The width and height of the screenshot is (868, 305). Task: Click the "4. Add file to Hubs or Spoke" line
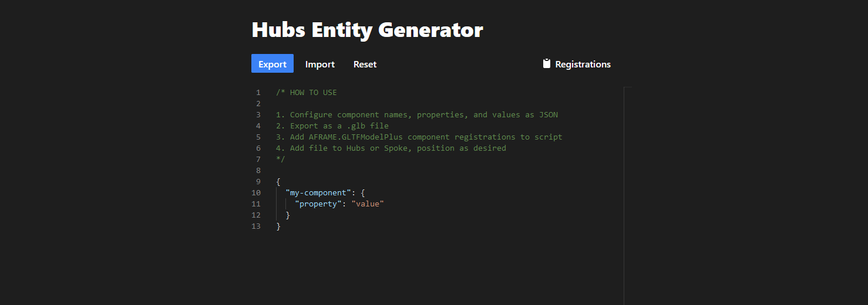pyautogui.click(x=391, y=148)
